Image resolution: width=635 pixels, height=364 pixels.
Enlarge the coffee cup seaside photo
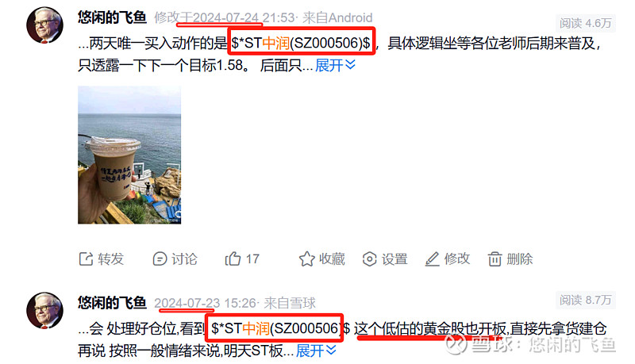pos(129,155)
